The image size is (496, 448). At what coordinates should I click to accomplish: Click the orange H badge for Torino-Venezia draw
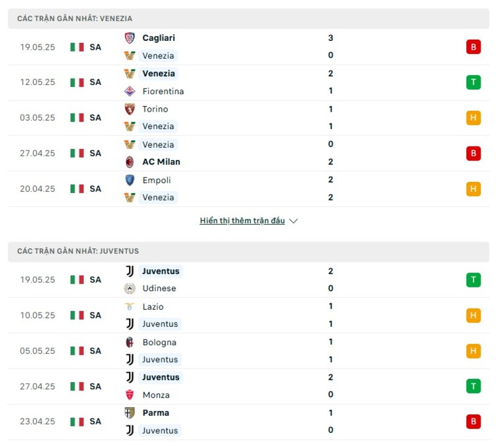pyautogui.click(x=475, y=117)
